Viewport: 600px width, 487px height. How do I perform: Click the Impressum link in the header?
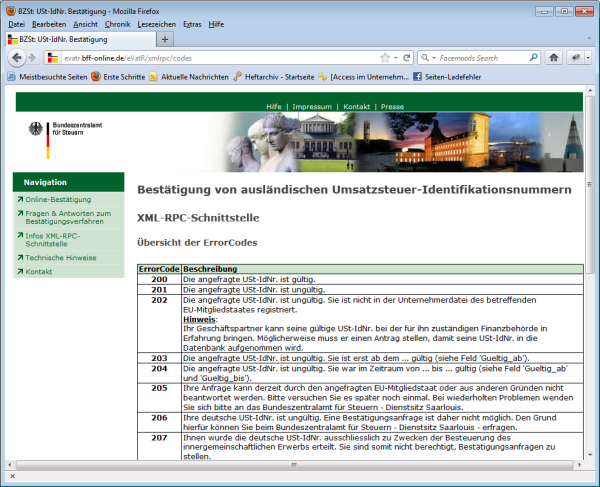pyautogui.click(x=311, y=106)
